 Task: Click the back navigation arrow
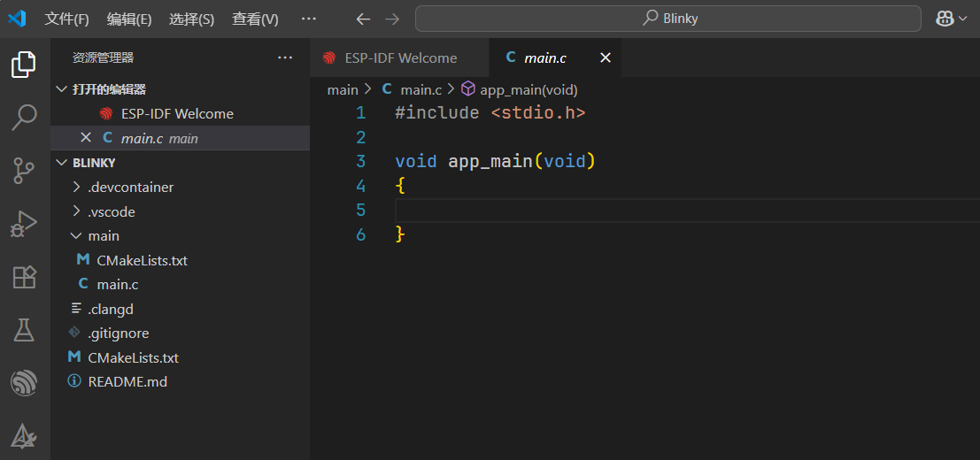coord(362,19)
